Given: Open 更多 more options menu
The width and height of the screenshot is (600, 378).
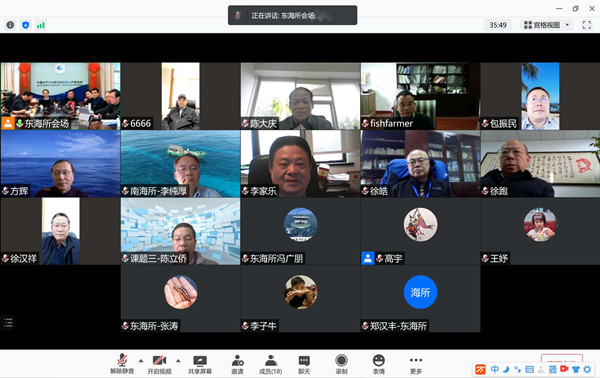Looking at the screenshot, I should [416, 364].
